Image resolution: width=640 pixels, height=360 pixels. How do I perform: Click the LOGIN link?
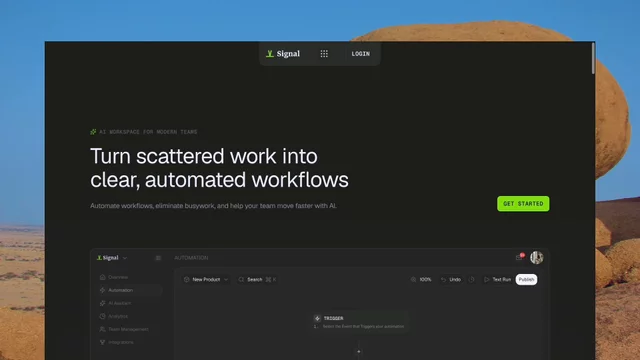[x=361, y=54]
